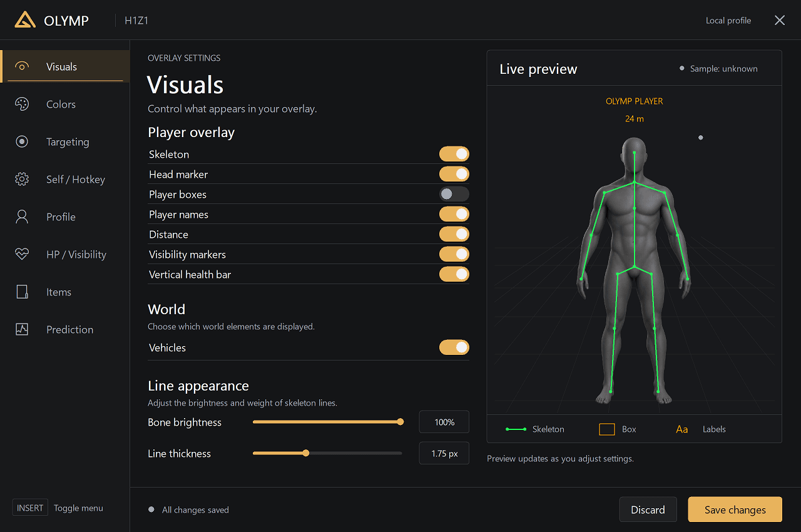
Task: Open the Self / Hotkey section
Action: pyautogui.click(x=65, y=179)
